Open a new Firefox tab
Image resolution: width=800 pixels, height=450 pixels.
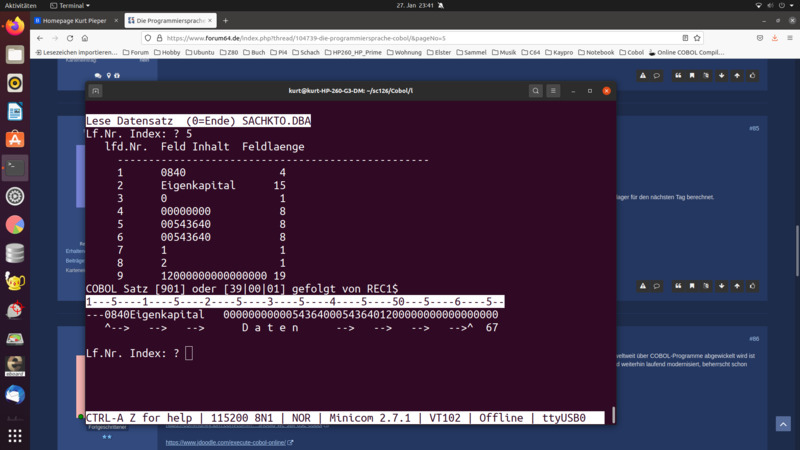click(225, 20)
